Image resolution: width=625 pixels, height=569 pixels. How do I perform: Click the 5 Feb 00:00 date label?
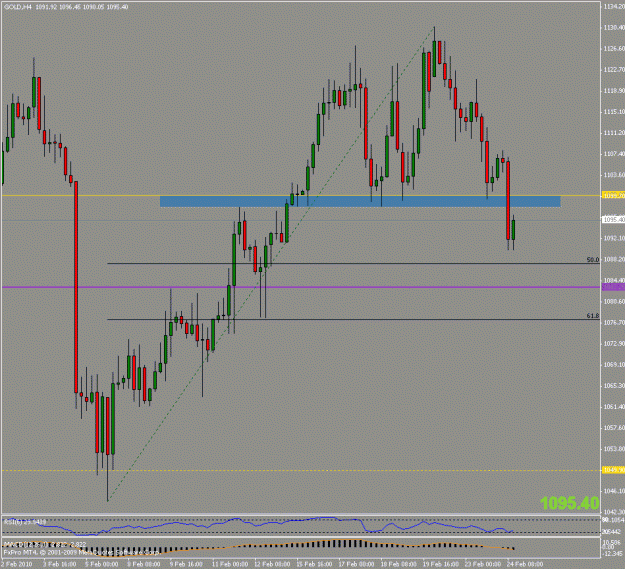pyautogui.click(x=101, y=564)
